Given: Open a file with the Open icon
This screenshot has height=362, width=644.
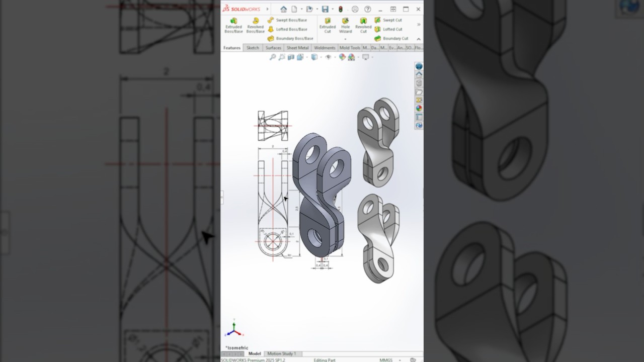Looking at the screenshot, I should 309,9.
